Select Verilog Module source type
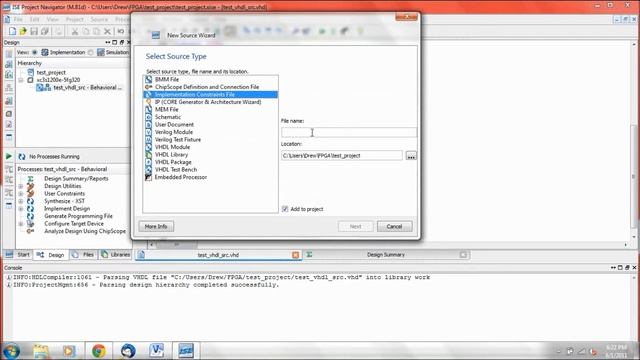640x360 pixels. click(x=174, y=132)
